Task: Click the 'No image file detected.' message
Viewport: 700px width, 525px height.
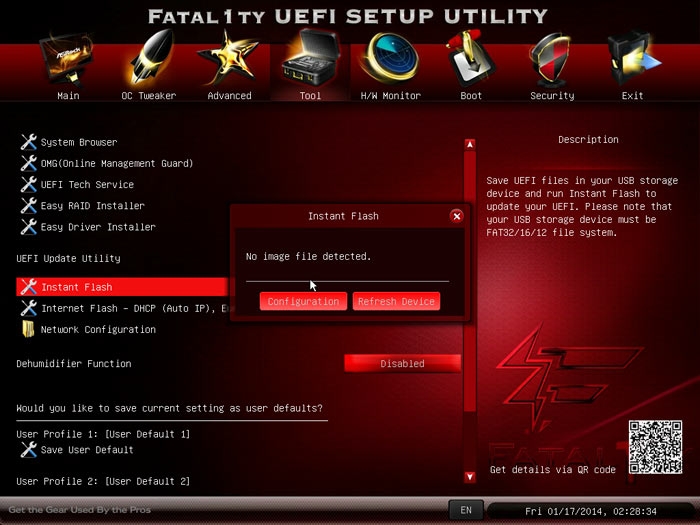Action: 308,256
